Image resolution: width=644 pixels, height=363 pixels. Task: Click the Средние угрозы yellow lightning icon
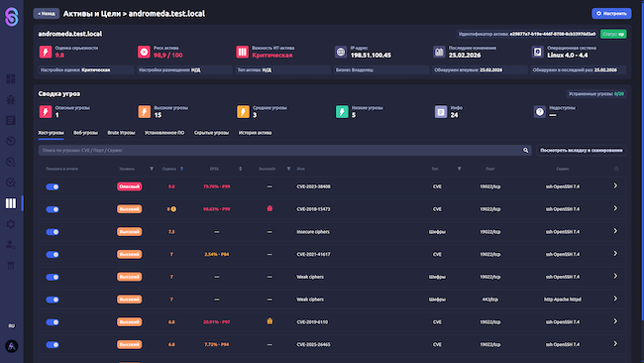243,111
